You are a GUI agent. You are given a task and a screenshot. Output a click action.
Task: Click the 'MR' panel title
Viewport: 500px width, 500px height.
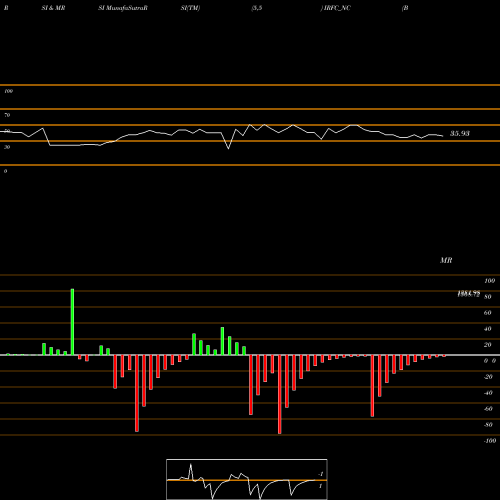pos(446,260)
